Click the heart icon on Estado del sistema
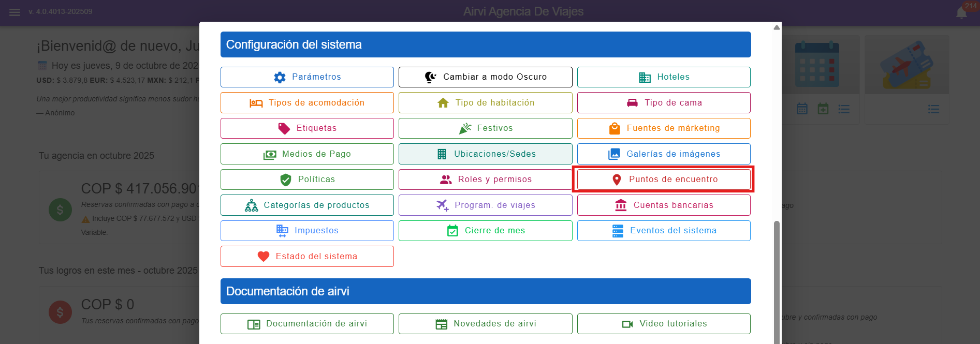Screen dimensions: 980x344 (x=264, y=257)
